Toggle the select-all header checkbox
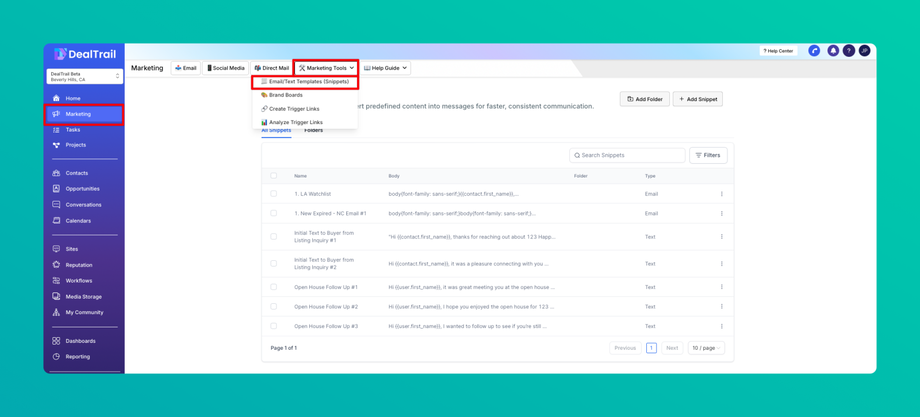Image resolution: width=920 pixels, height=417 pixels. click(x=273, y=175)
